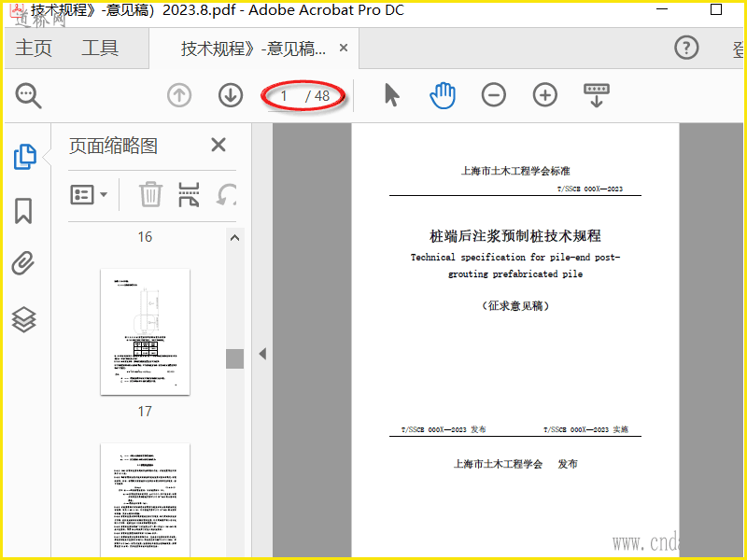Activate the hand pan tool
The width and height of the screenshot is (747, 560).
coord(443,95)
